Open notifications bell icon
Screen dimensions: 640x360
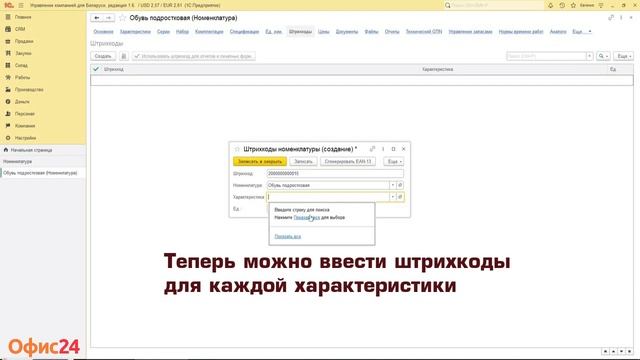(x=551, y=5)
